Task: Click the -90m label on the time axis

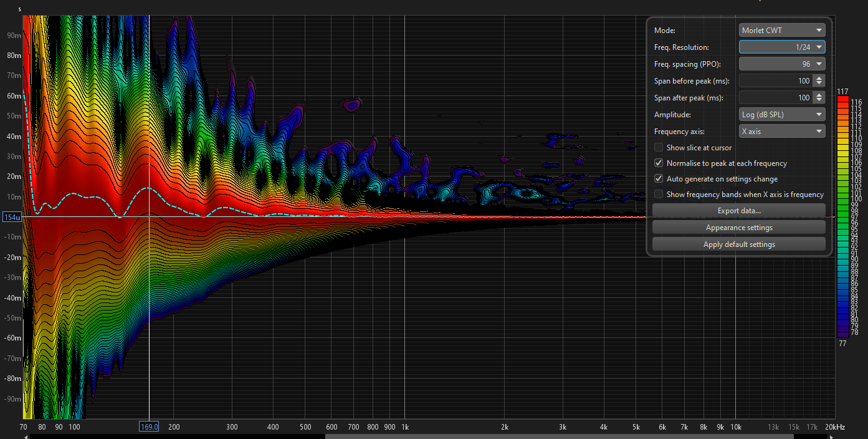Action: tap(12, 399)
